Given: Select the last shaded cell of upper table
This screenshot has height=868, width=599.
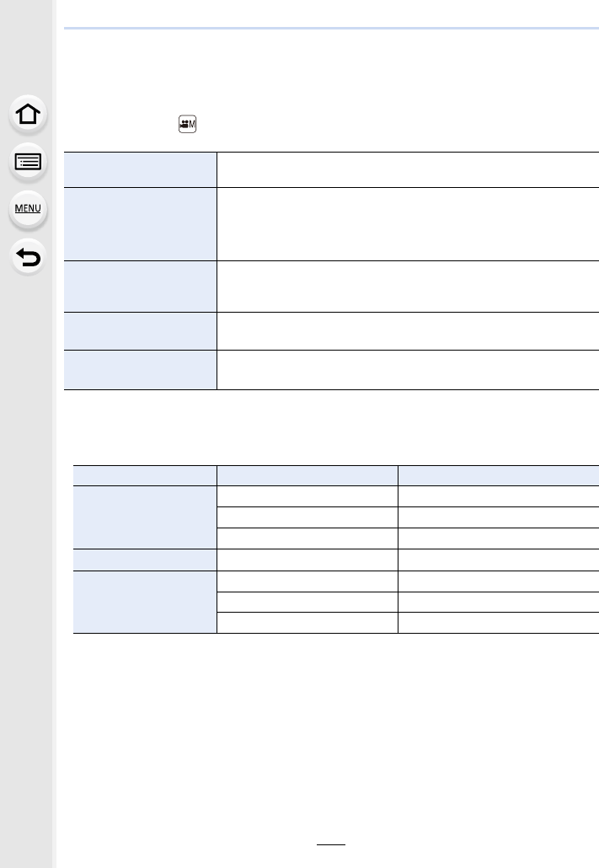Looking at the screenshot, I should 140,370.
